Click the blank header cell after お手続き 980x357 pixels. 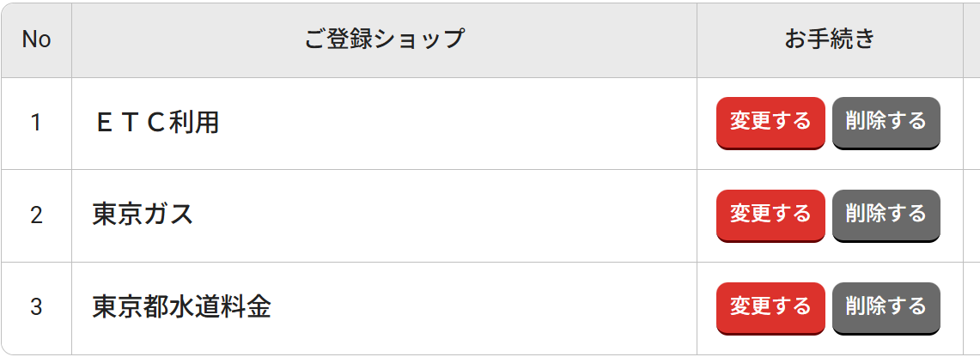(971, 39)
